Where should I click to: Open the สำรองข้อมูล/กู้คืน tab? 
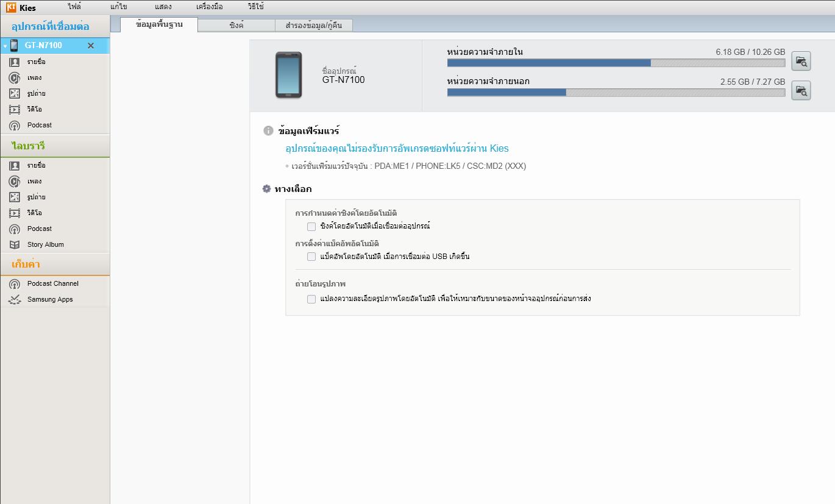coord(314,26)
